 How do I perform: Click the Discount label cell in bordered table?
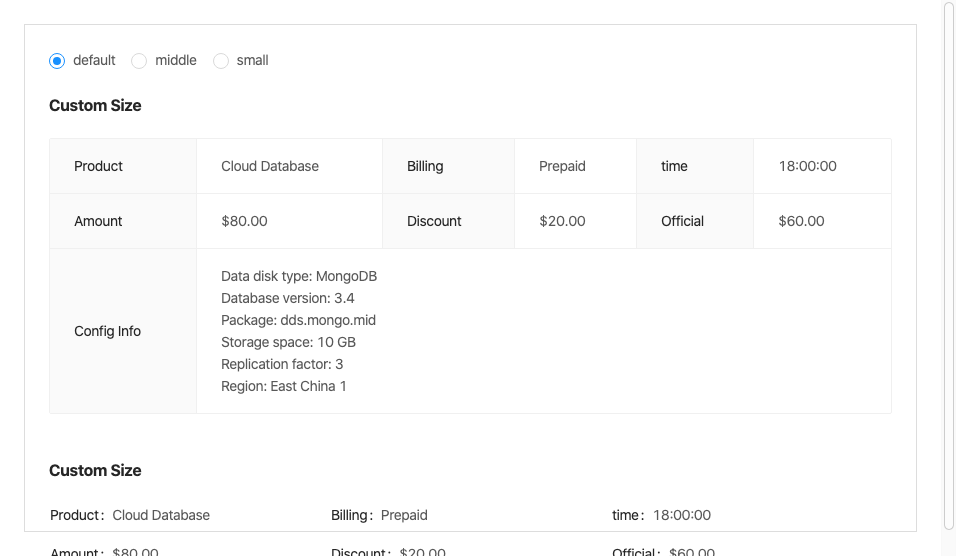pyautogui.click(x=434, y=221)
